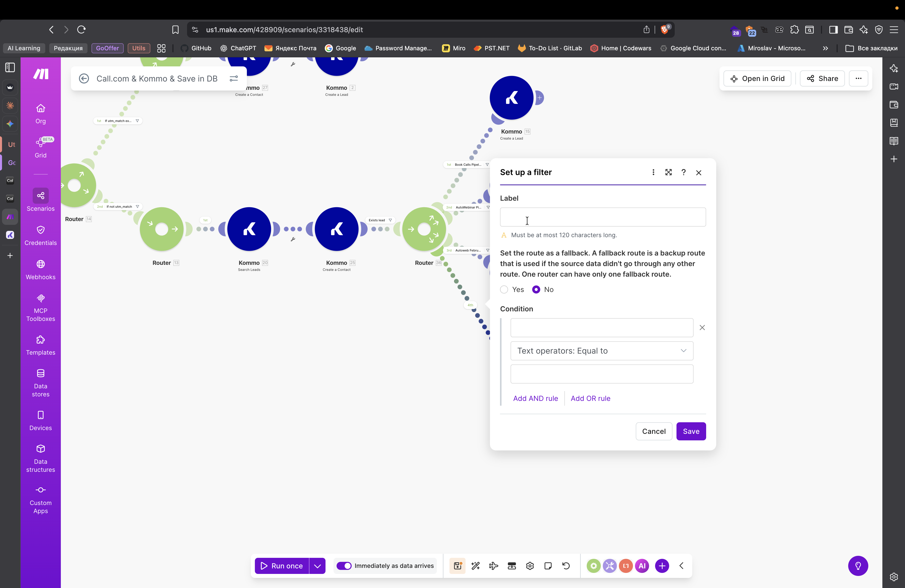
Task: Toggle the Immediately as data arrives switch
Action: point(344,566)
